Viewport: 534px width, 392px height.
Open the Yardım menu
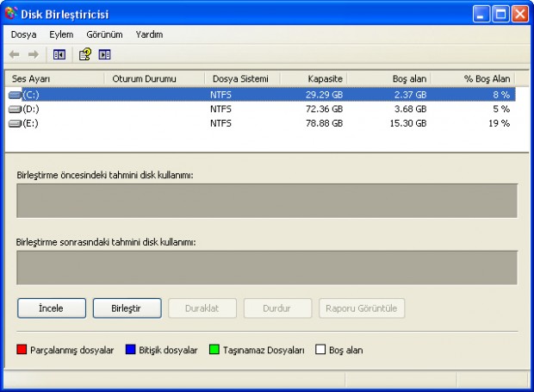(149, 34)
